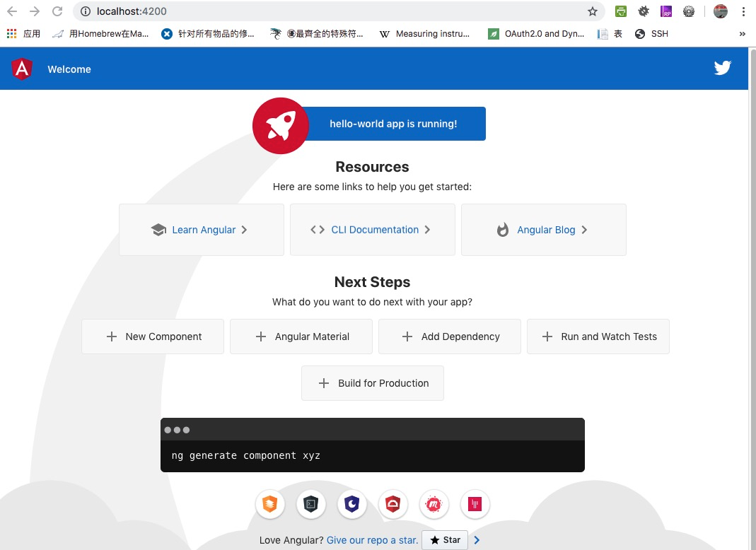Reload the page with refresh icon

[57, 11]
